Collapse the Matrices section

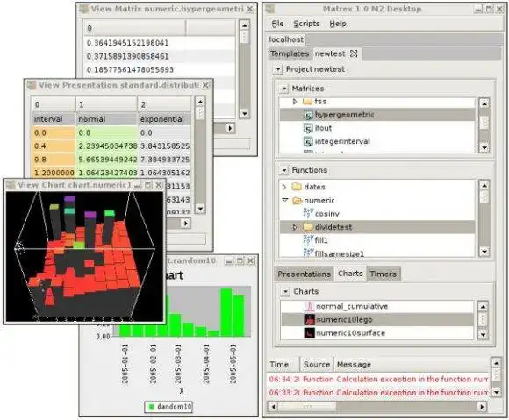point(283,89)
